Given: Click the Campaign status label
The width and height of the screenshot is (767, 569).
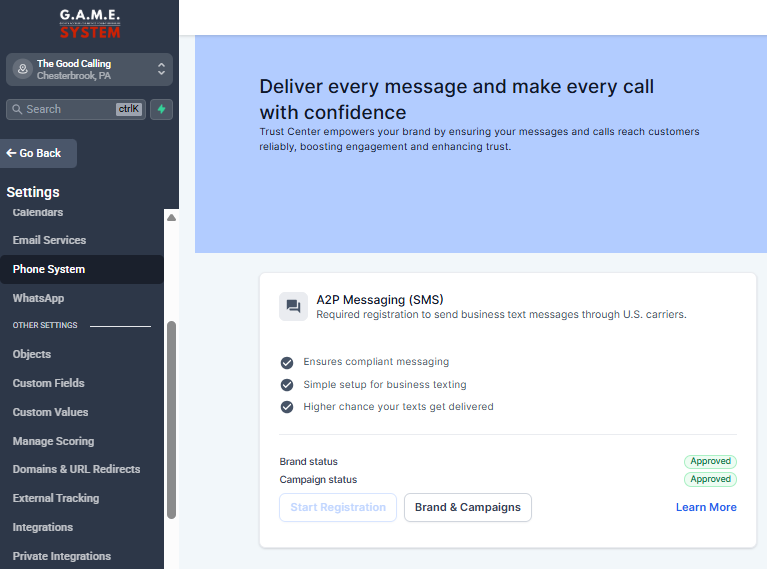Looking at the screenshot, I should click(x=318, y=479).
